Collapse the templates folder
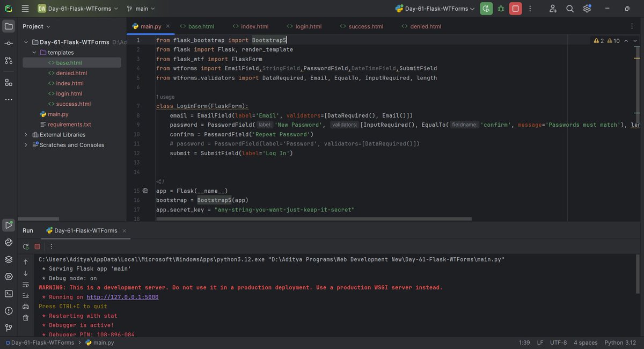Viewport: 644px width, 349px height. pyautogui.click(x=34, y=53)
